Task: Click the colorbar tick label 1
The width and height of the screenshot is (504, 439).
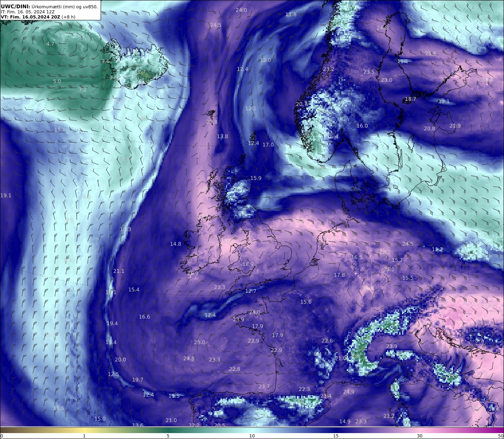Action: pyautogui.click(x=84, y=436)
